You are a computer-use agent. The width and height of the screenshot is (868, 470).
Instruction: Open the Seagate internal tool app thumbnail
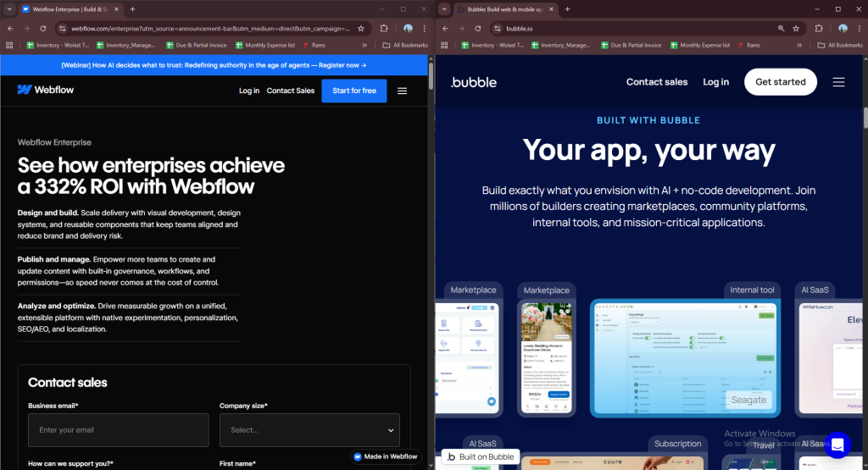point(685,358)
